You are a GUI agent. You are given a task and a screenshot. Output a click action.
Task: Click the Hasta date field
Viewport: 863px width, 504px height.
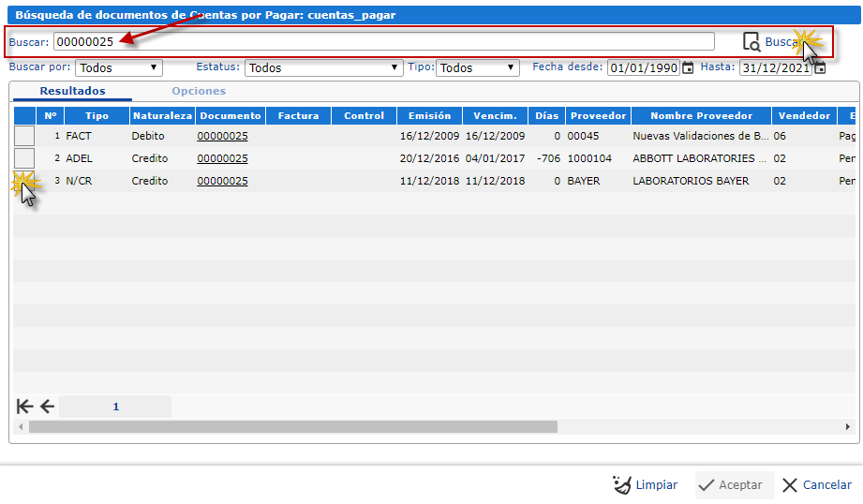click(x=776, y=67)
